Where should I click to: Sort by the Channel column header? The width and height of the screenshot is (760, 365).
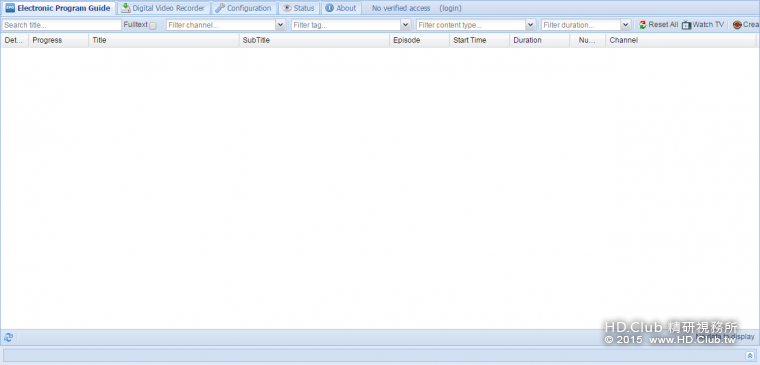[681, 40]
